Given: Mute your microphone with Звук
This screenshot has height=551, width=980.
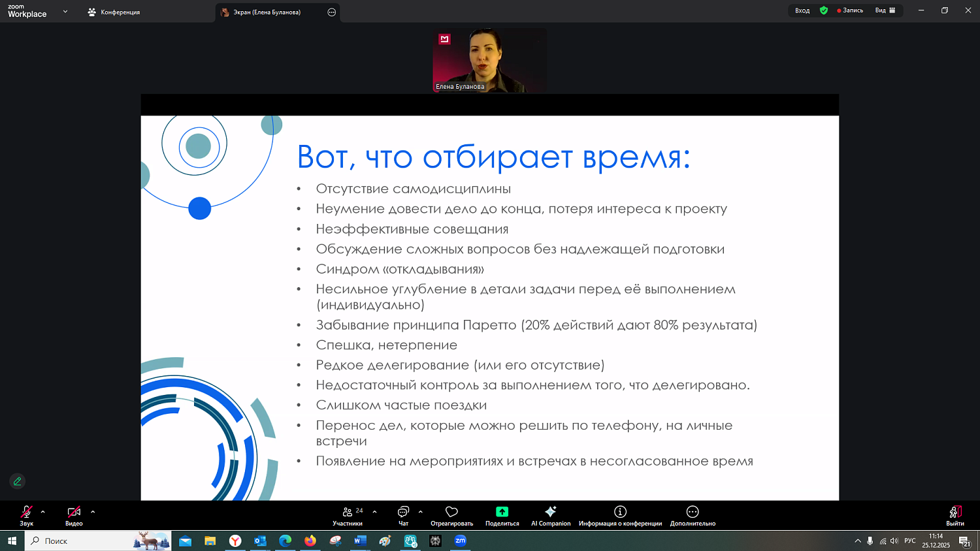Looking at the screenshot, I should 26,516.
